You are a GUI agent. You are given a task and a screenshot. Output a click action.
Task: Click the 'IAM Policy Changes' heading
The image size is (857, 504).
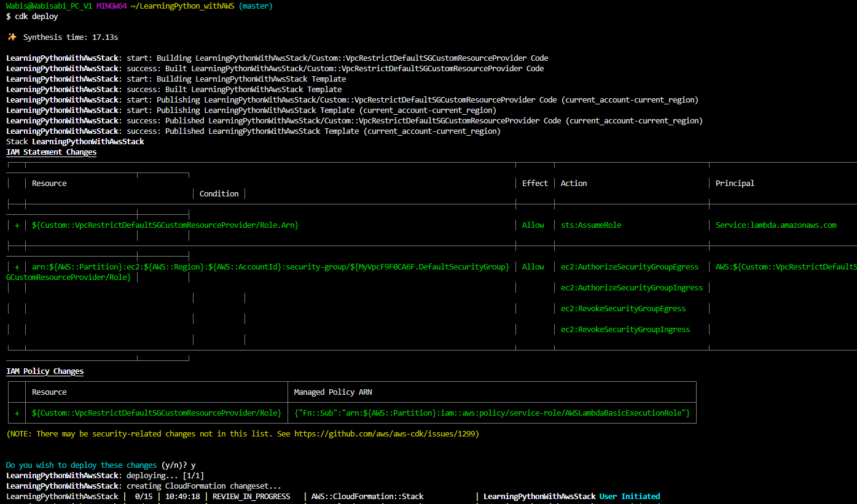coord(45,371)
